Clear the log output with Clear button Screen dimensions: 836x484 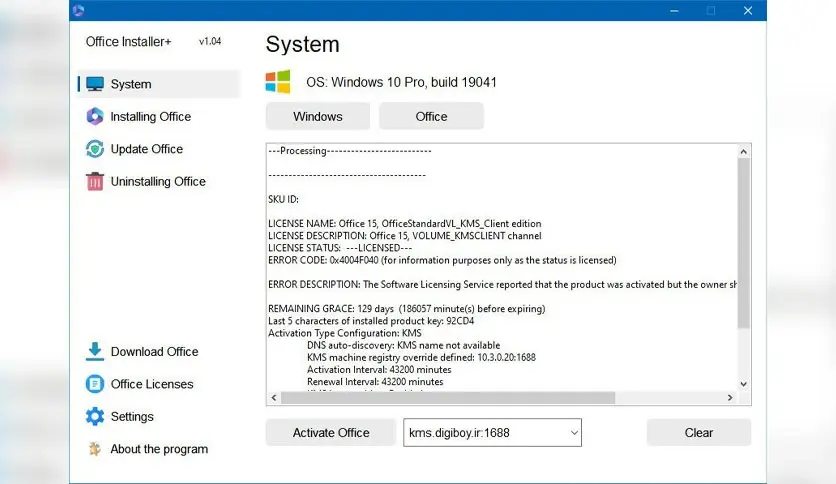[698, 433]
